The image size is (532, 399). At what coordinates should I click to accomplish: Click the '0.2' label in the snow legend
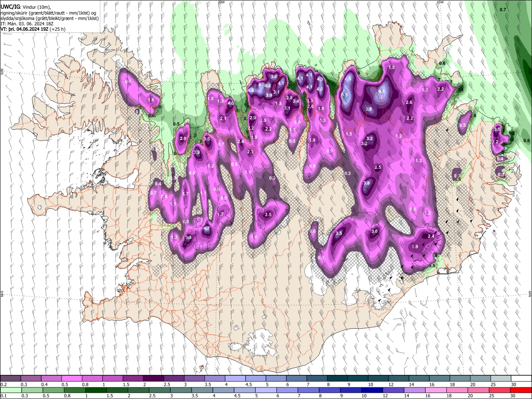click(3, 384)
